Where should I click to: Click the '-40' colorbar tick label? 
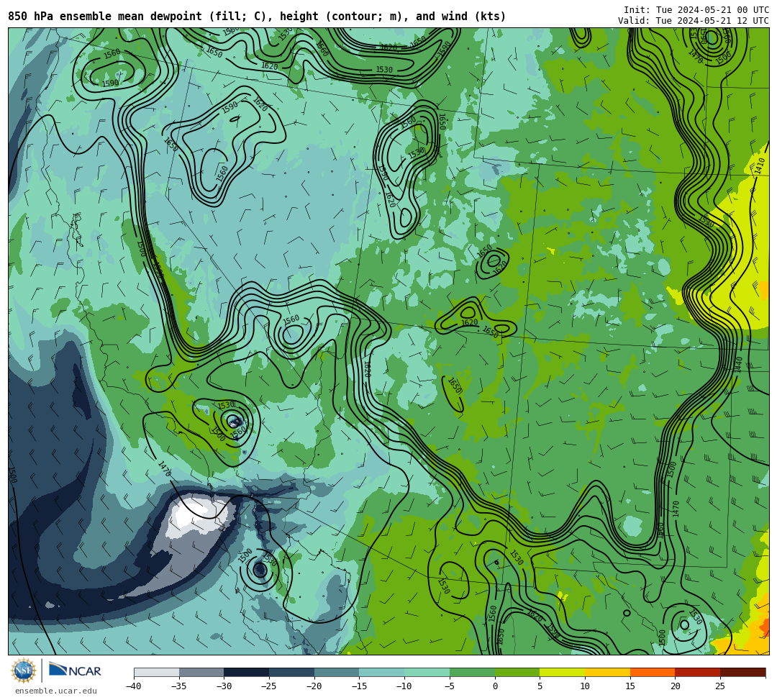point(134,686)
